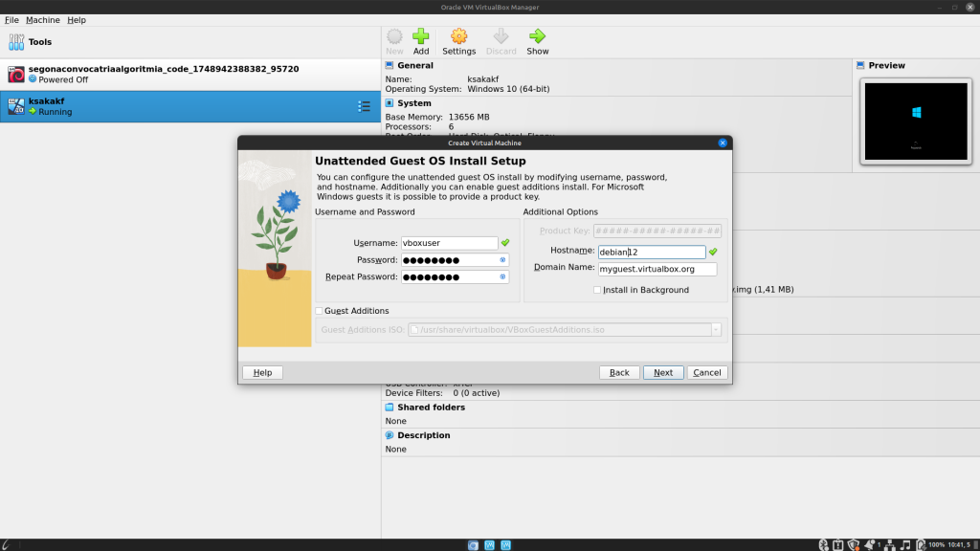Click the '13656 MB' base memory value

(469, 117)
